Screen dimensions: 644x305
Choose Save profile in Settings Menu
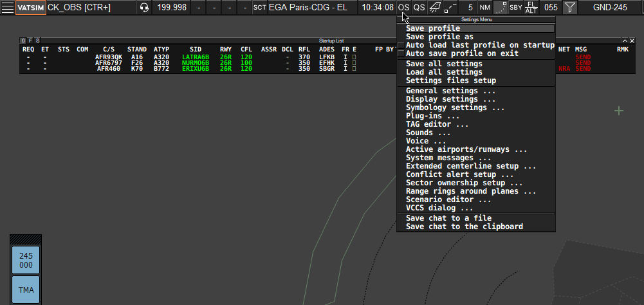(x=476, y=28)
